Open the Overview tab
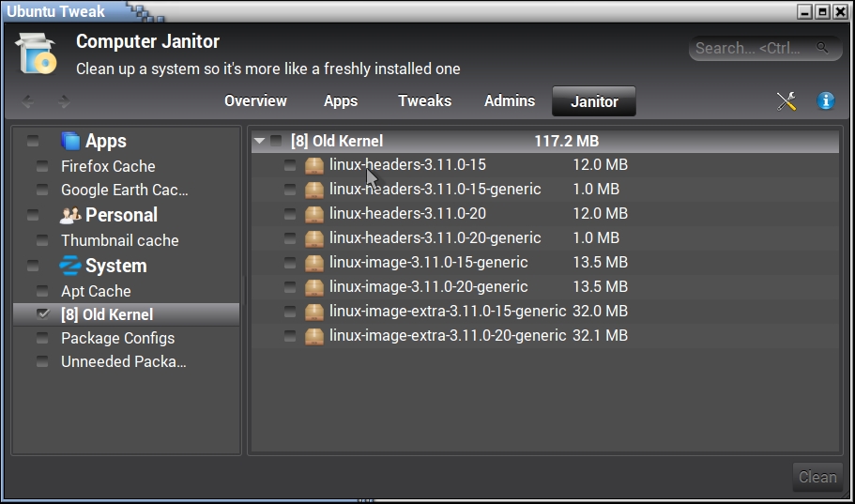Screen dimensions: 855x504 point(255,101)
